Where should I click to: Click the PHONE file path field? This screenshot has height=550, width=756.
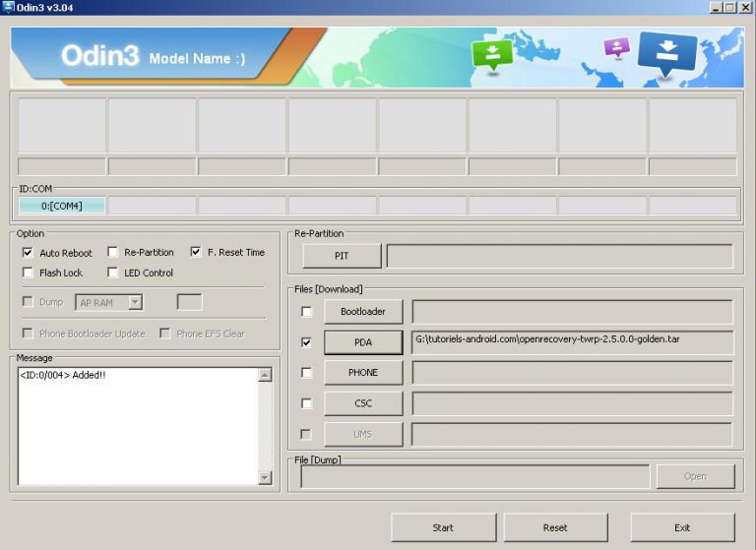coord(572,373)
